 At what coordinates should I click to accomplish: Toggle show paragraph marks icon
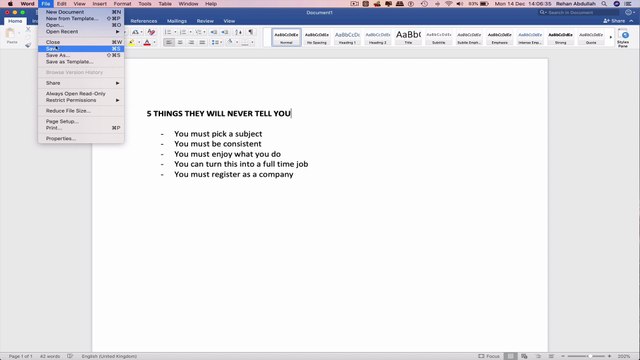(x=251, y=32)
